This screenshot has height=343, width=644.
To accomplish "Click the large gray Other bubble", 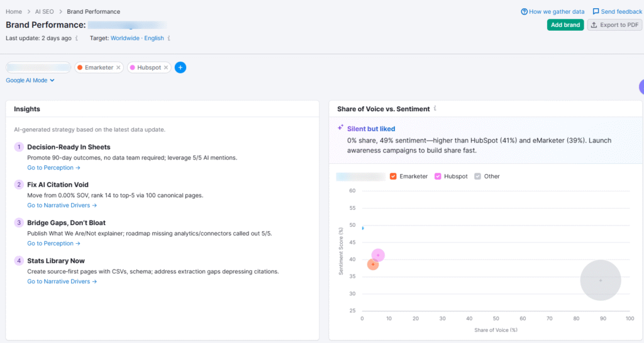I will (x=601, y=280).
